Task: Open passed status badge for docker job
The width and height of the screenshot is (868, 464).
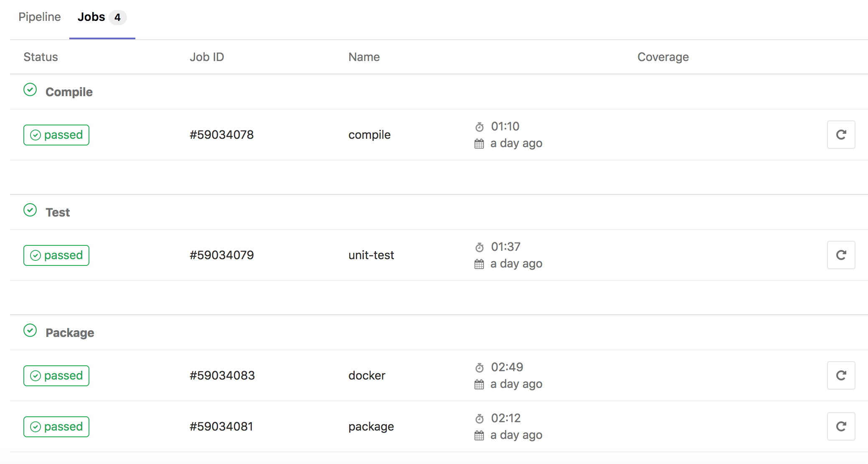Action: pyautogui.click(x=56, y=376)
